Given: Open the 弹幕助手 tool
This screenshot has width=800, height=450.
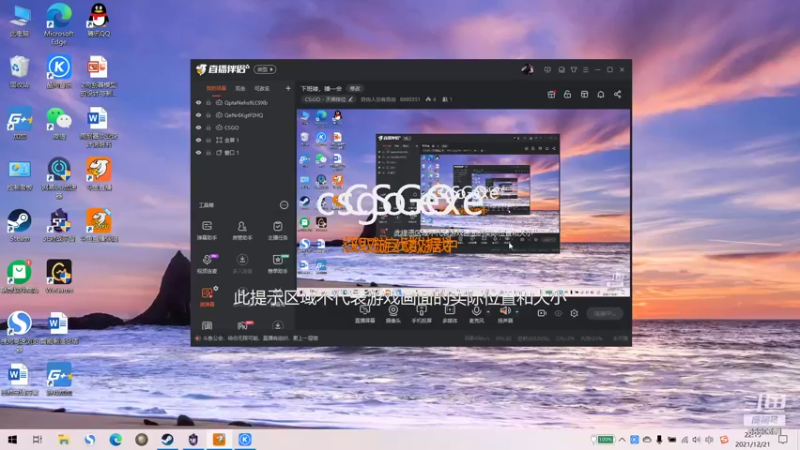Looking at the screenshot, I should [207, 230].
